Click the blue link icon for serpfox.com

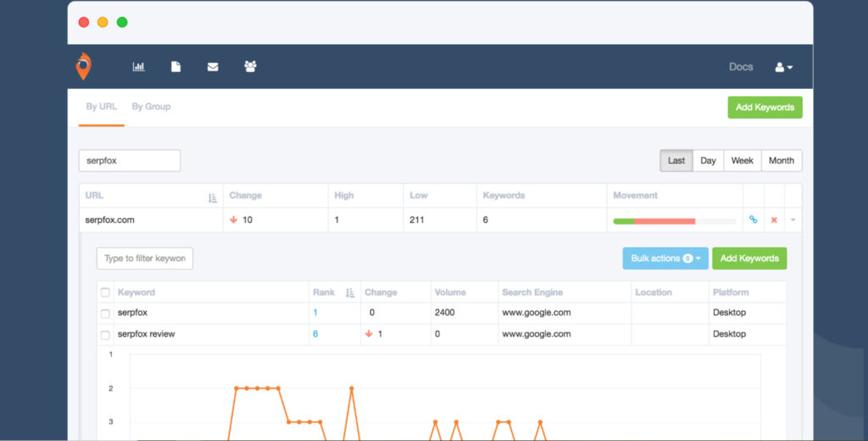tap(753, 220)
